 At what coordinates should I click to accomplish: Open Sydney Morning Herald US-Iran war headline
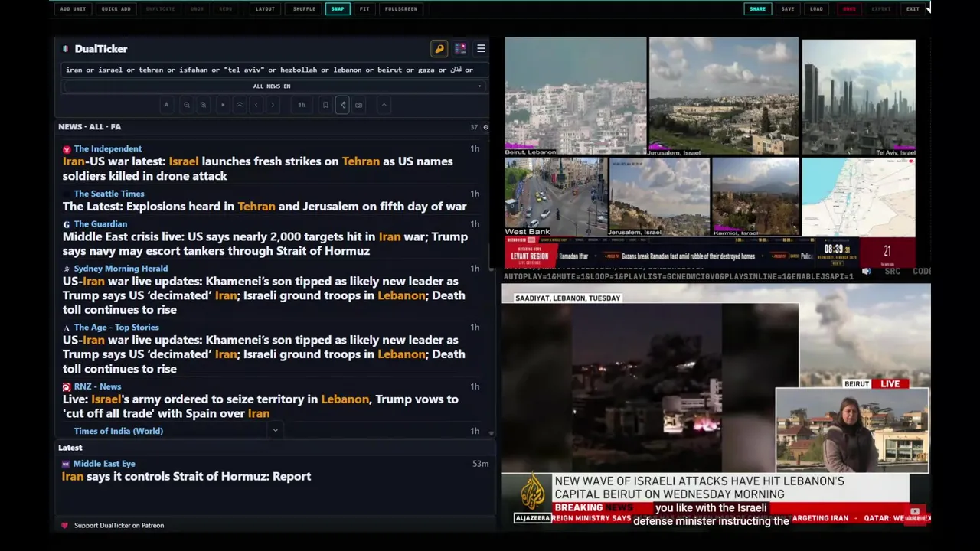(263, 295)
